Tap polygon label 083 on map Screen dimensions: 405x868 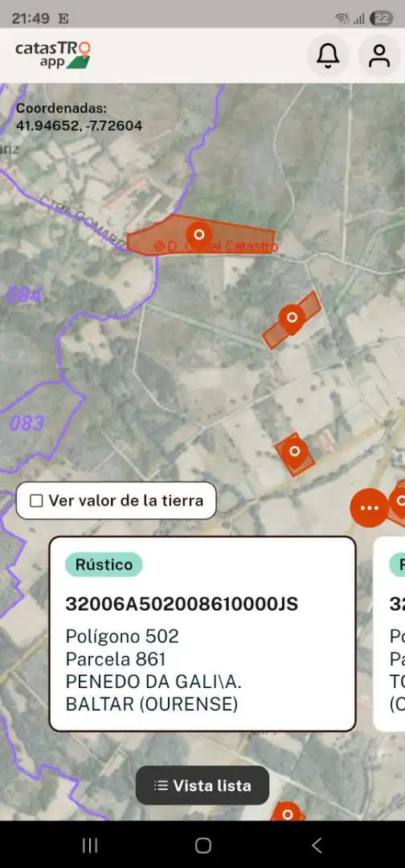[27, 424]
